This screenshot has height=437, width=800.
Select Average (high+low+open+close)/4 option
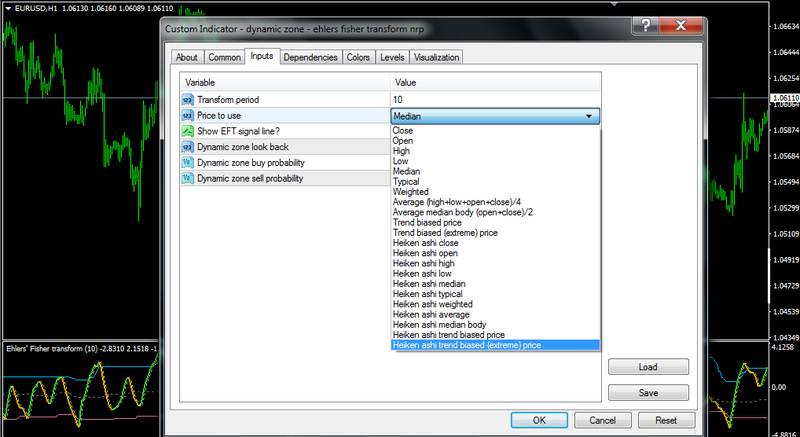point(495,202)
